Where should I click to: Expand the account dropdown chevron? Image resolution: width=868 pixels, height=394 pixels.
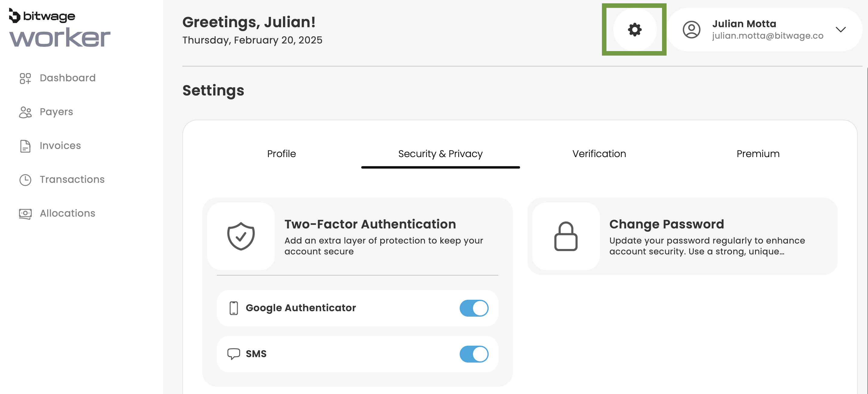coord(841,30)
